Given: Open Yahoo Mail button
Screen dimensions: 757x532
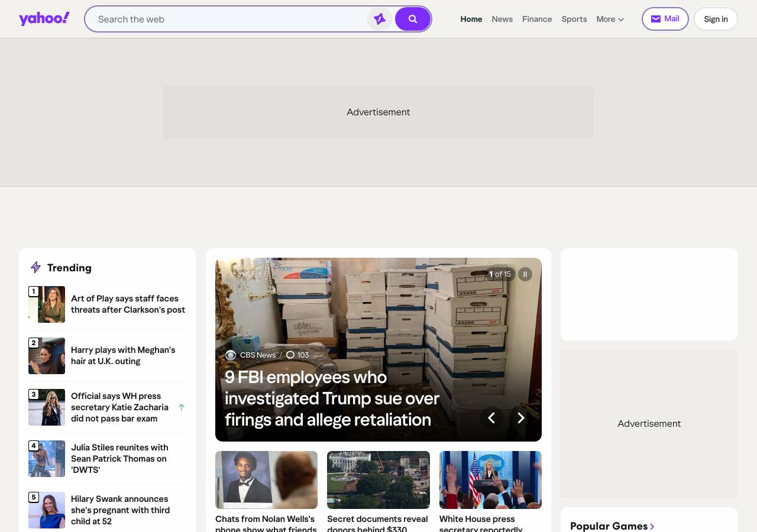Looking at the screenshot, I should (x=665, y=19).
